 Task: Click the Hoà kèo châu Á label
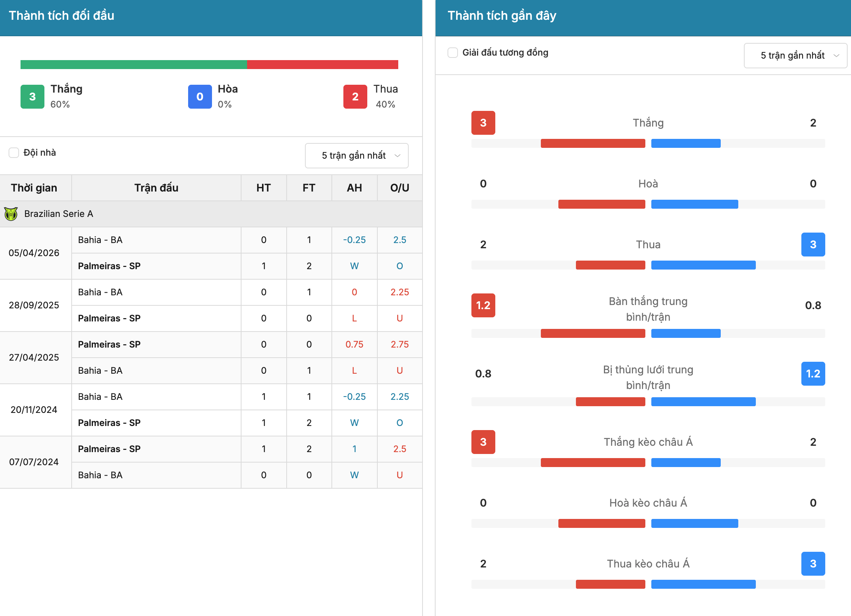point(648,503)
